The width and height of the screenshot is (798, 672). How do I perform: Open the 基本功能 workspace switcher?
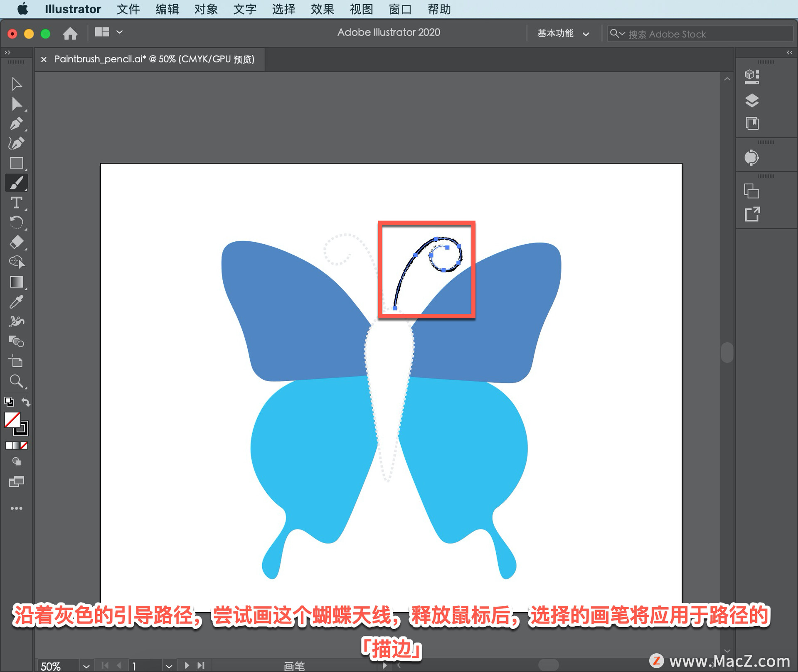[x=563, y=34]
